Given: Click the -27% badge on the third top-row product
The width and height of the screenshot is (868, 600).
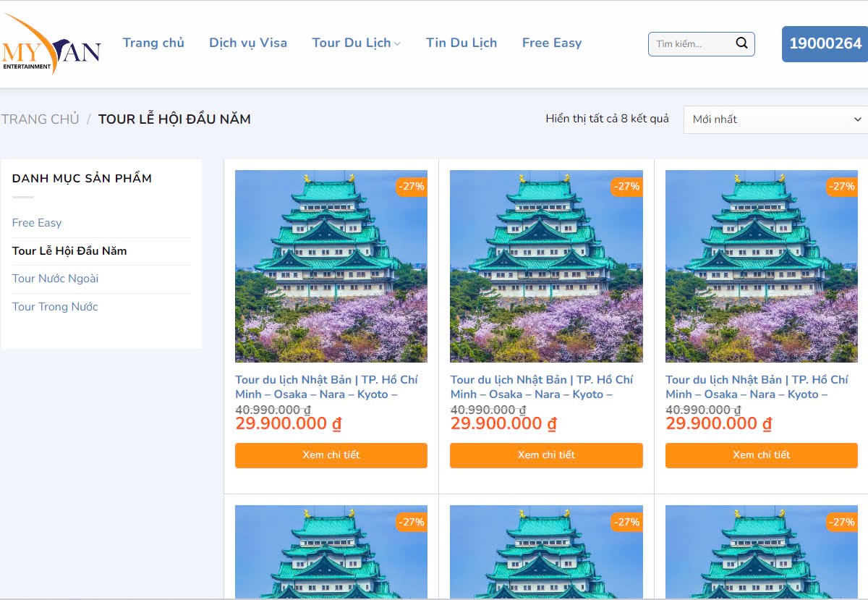Looking at the screenshot, I should point(842,187).
